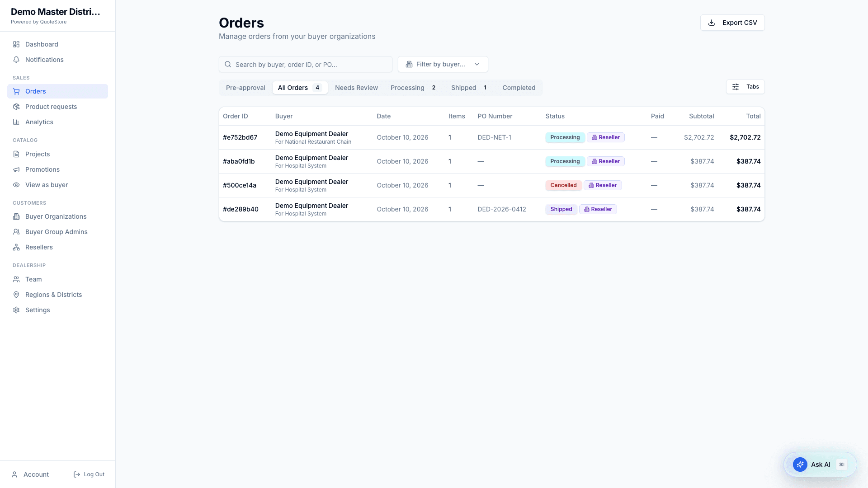868x488 pixels.
Task: Open the Analytics chart icon
Action: coord(16,122)
